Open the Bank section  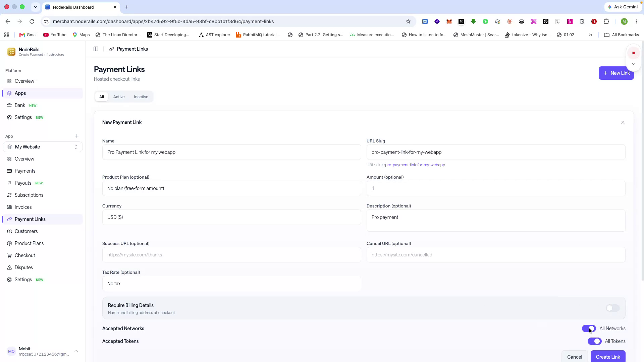coord(43,105)
